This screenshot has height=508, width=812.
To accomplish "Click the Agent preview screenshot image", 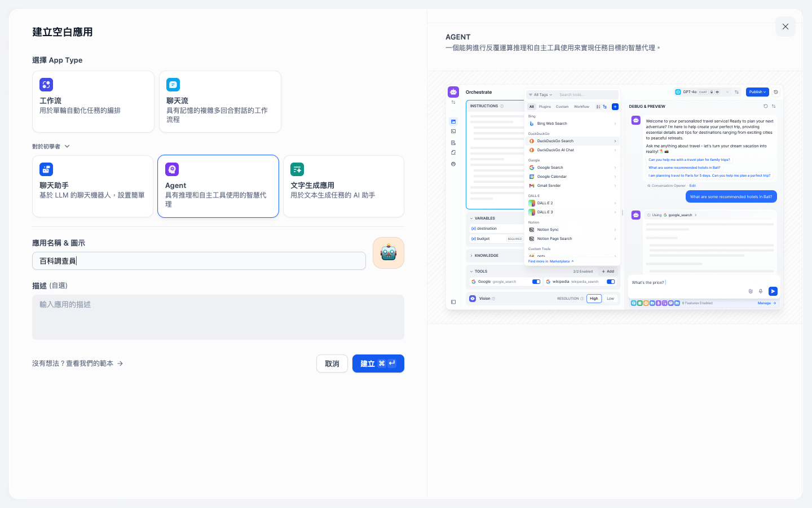I will [x=615, y=197].
